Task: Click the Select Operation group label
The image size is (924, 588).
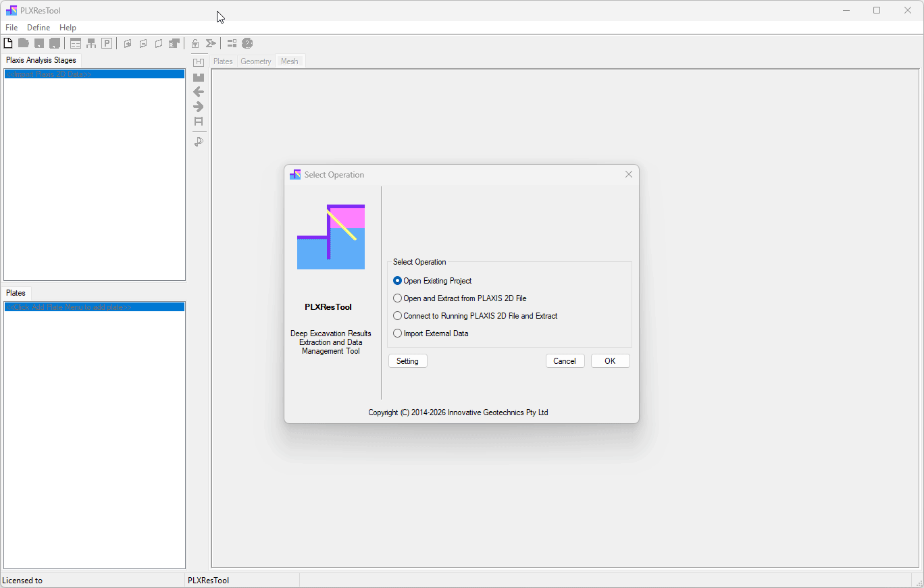Action: coord(419,262)
